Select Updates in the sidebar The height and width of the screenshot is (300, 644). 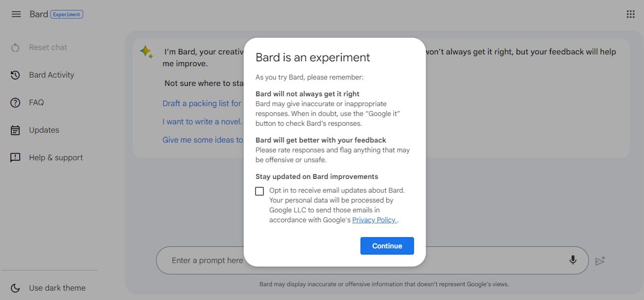(44, 130)
